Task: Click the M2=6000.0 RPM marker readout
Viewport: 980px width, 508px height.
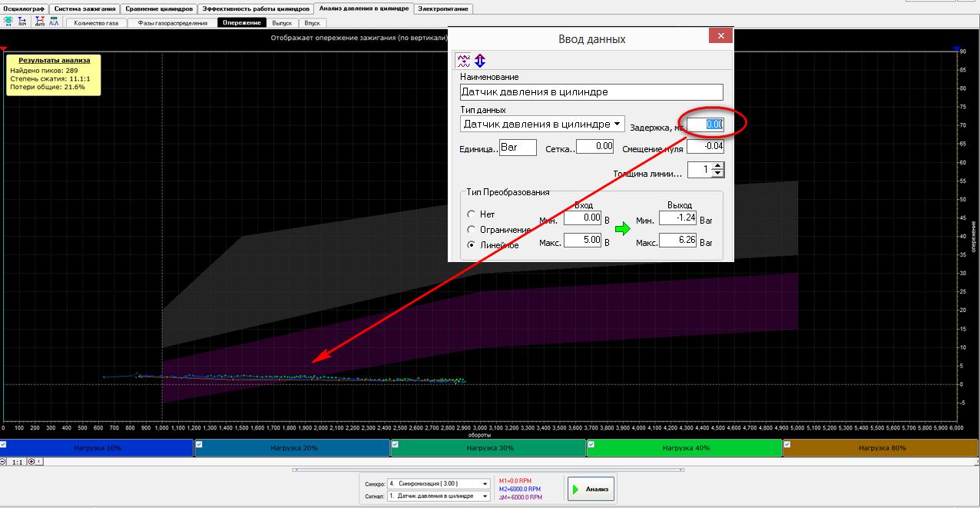Action: (x=520, y=488)
